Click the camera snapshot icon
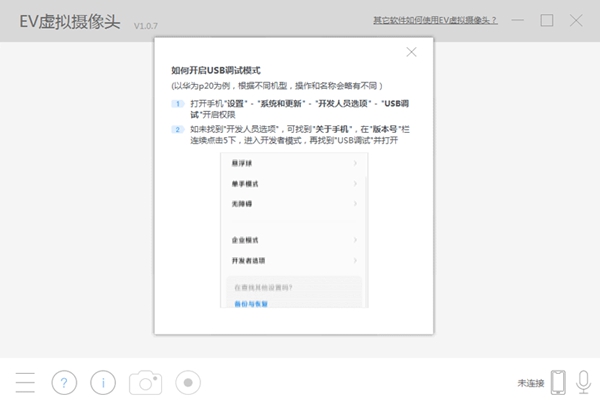This screenshot has height=400, width=600. [x=146, y=382]
